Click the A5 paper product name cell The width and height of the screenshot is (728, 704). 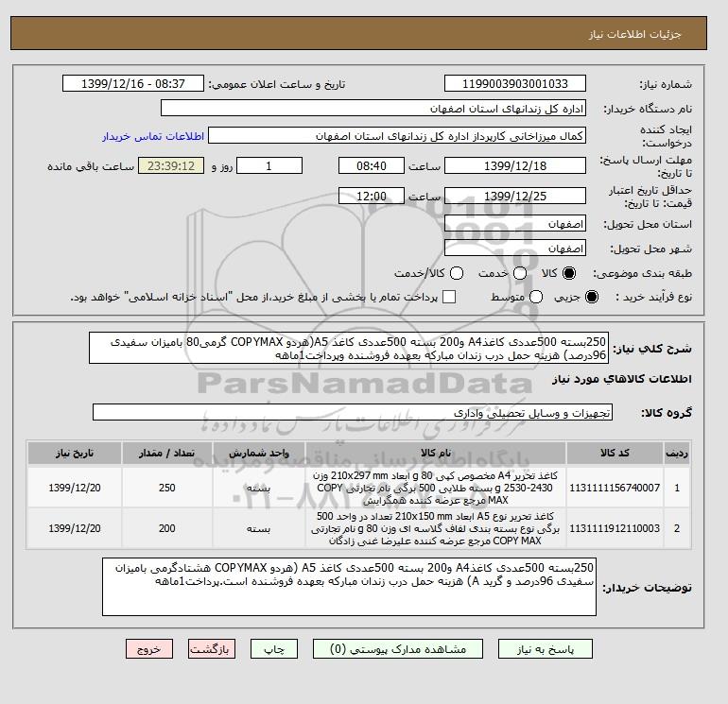436,528
